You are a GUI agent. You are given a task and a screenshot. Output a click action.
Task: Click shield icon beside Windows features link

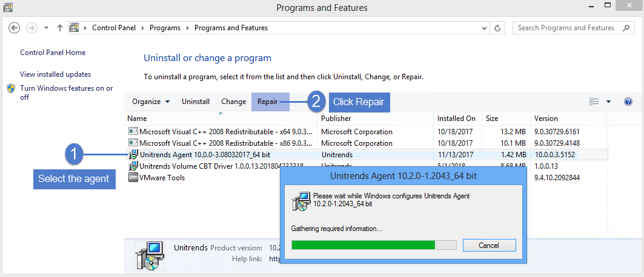coord(11,88)
